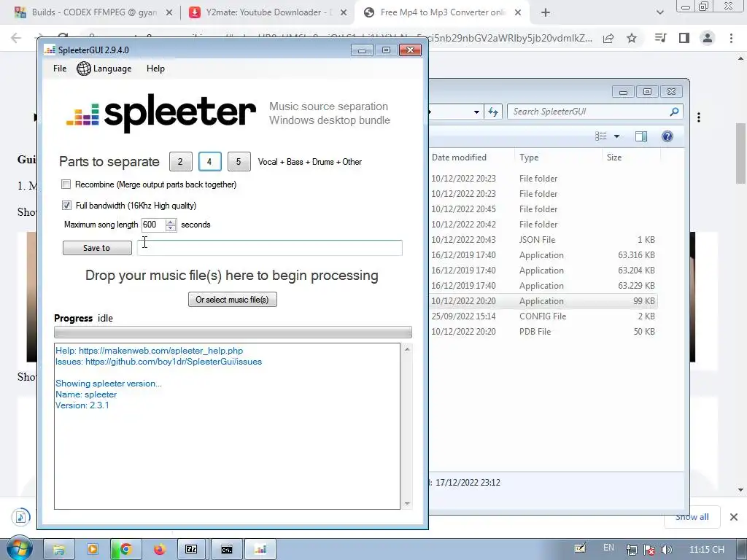Open File Explorer taskbar icon

coord(58,550)
